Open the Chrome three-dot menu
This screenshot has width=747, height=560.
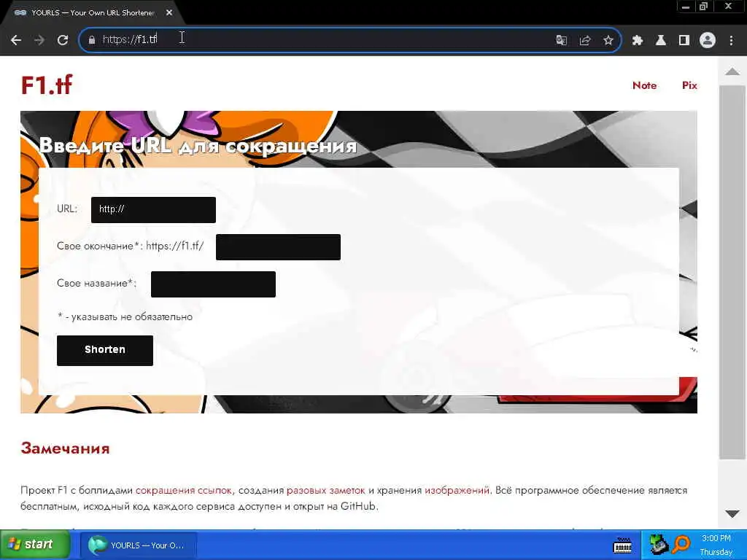[x=731, y=40]
